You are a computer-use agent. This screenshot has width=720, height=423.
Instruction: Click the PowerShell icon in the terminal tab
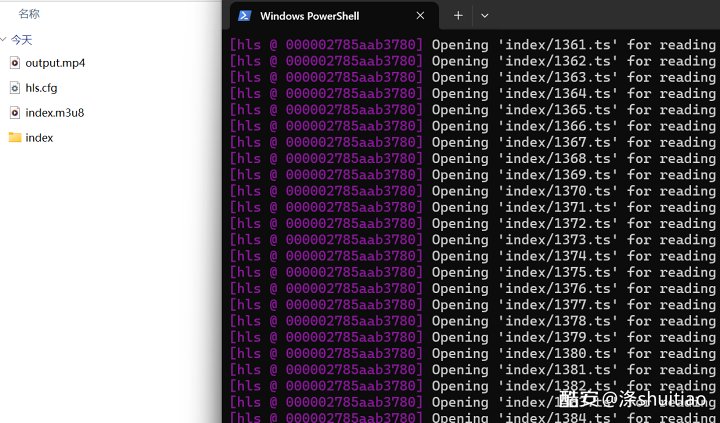point(244,16)
